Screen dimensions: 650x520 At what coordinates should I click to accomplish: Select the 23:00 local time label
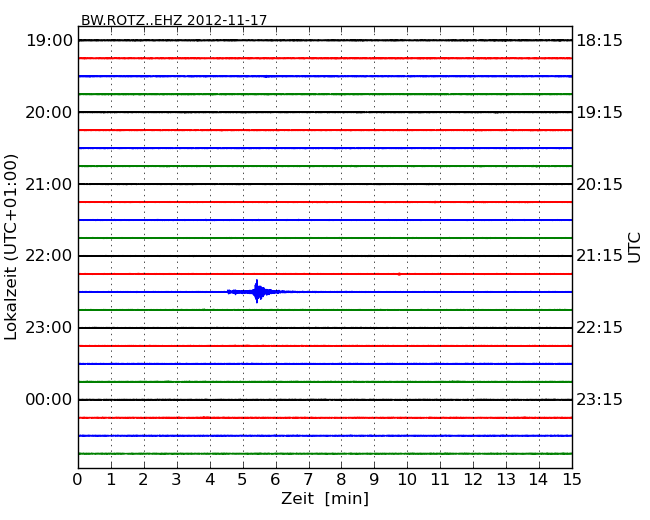point(49,328)
